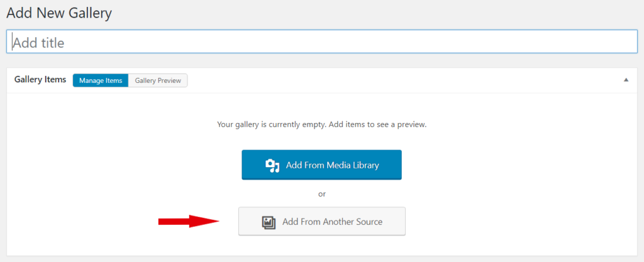Click the red arrow pointing at Another Source

point(189,221)
